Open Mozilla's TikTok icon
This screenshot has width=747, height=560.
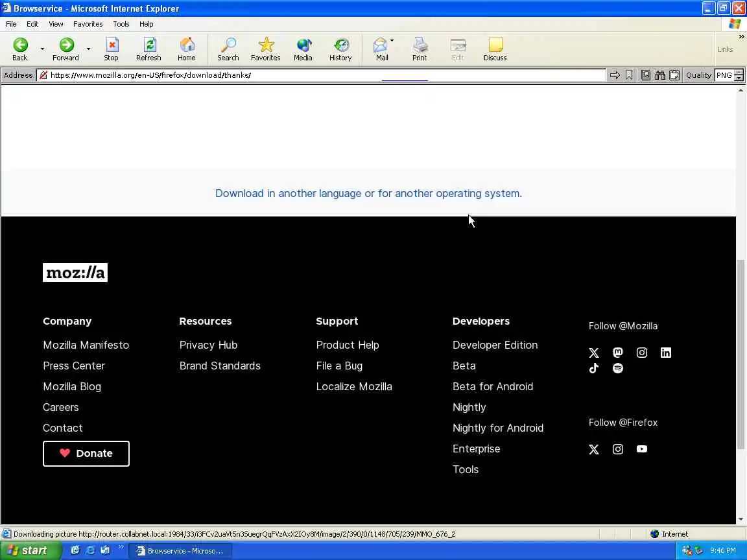[x=593, y=368]
